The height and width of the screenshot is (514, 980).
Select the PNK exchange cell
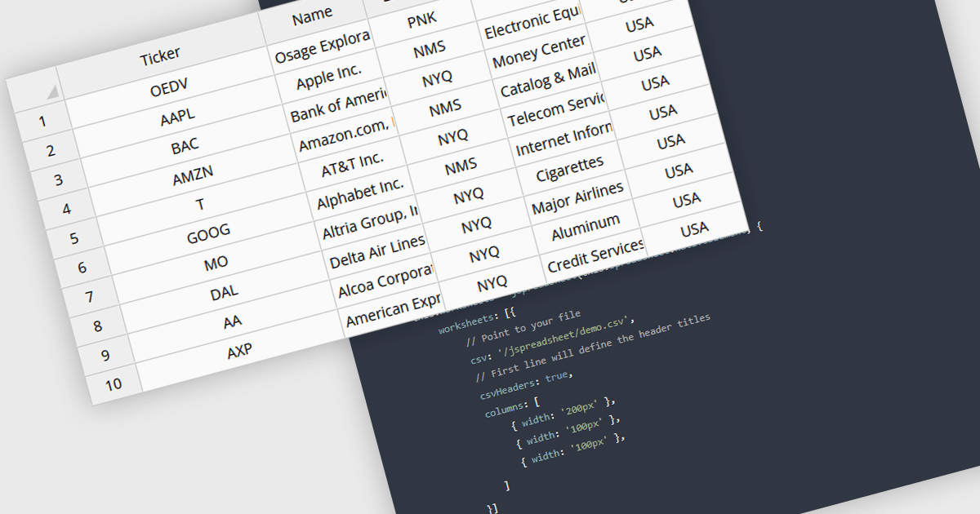coord(421,20)
